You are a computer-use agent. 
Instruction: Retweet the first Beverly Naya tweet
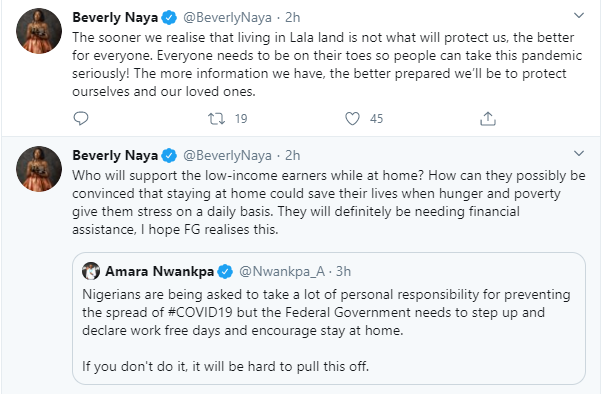click(x=217, y=118)
